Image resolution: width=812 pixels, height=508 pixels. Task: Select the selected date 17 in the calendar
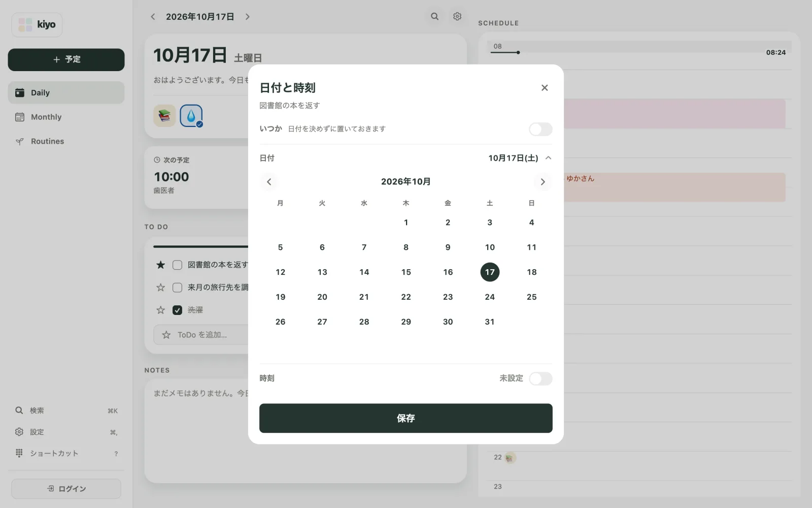coord(490,272)
